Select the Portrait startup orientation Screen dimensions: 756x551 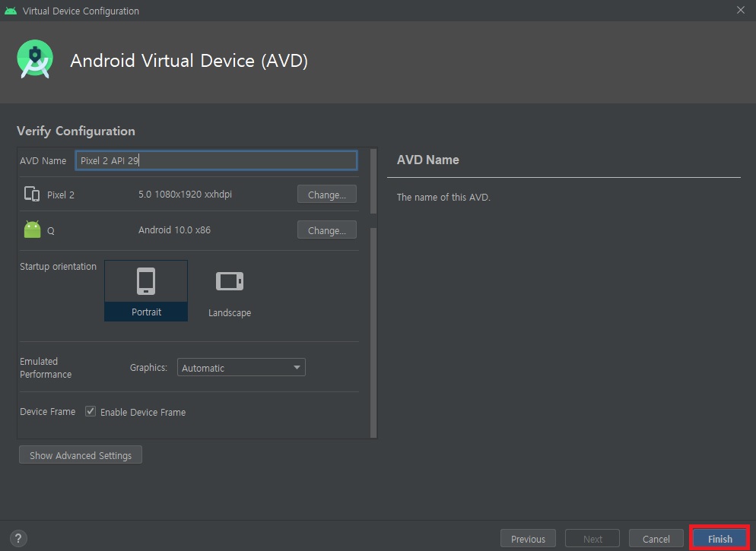[x=146, y=290]
